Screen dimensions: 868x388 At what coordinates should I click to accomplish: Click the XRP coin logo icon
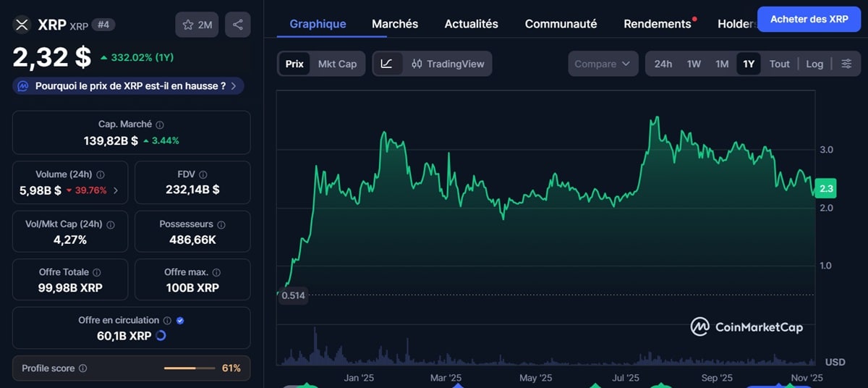pos(22,25)
